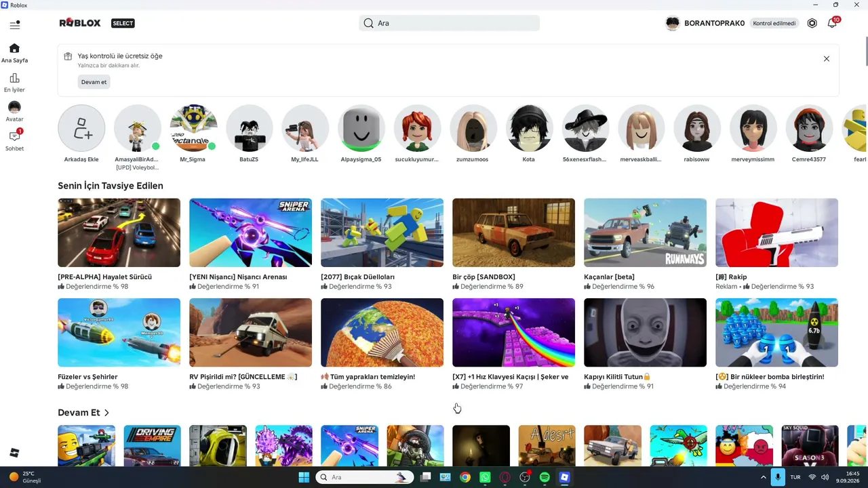Open Opera from the taskbar

pyautogui.click(x=505, y=477)
